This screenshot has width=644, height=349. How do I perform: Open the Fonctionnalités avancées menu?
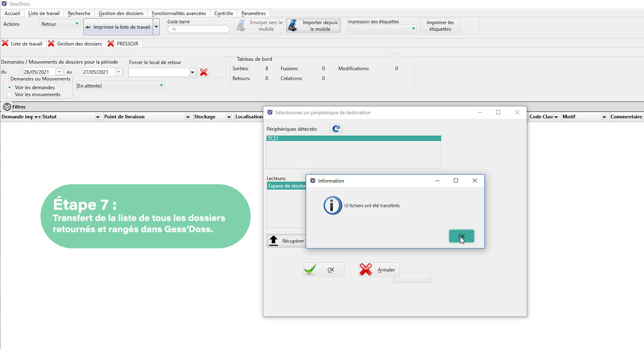pyautogui.click(x=178, y=13)
